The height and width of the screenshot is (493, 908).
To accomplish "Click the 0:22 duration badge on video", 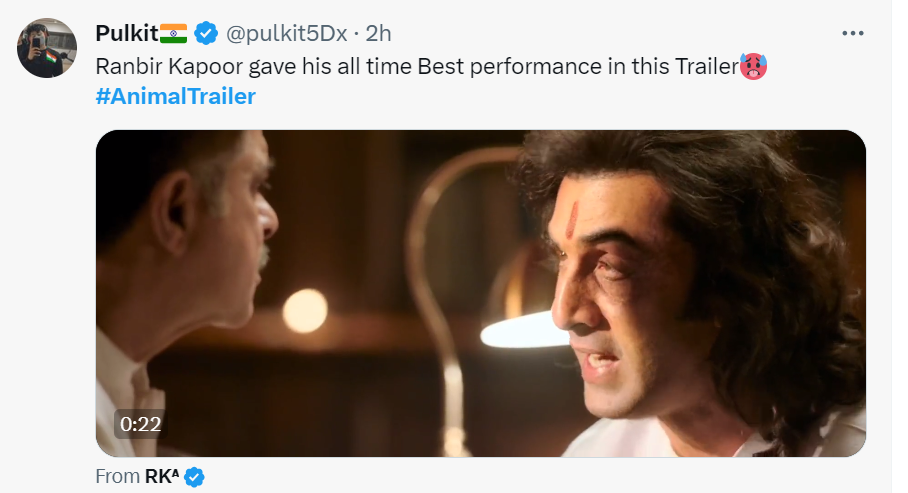I will [141, 424].
